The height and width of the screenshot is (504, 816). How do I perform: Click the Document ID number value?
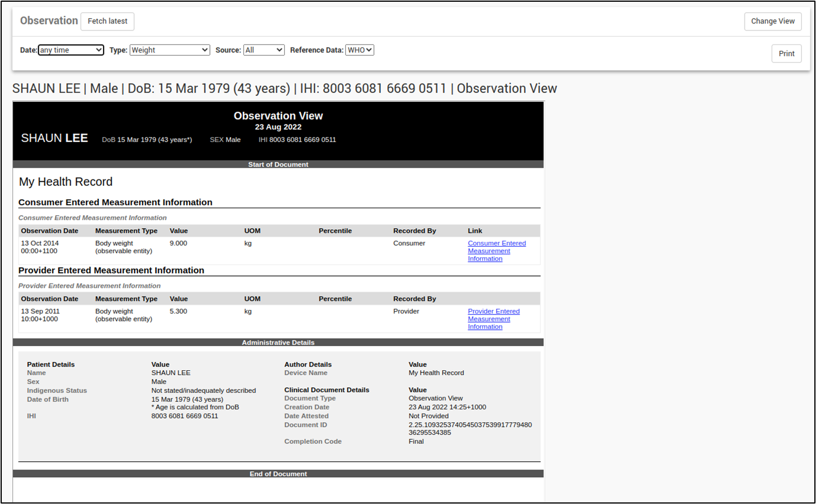tap(470, 429)
